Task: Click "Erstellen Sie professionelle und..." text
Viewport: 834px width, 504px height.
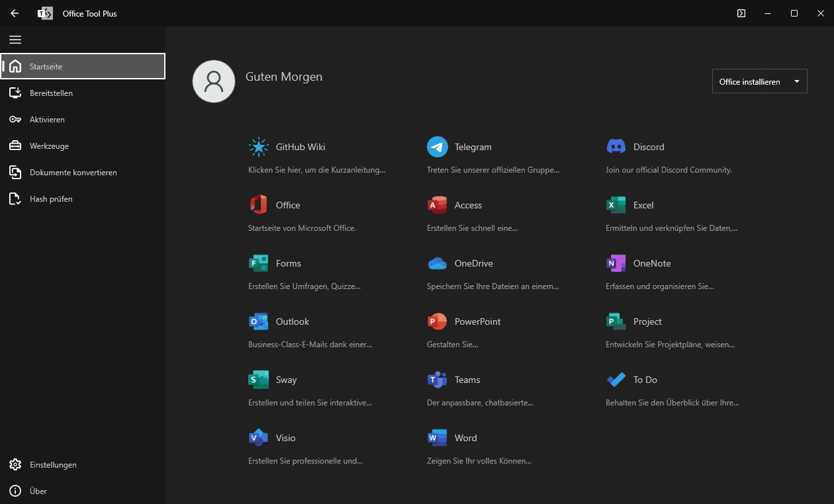Action: click(305, 461)
